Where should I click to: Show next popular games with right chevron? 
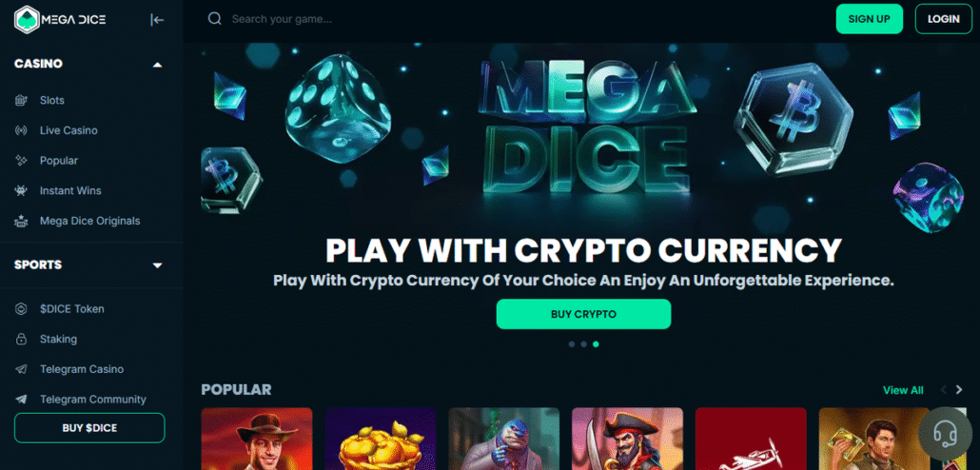pos(959,390)
